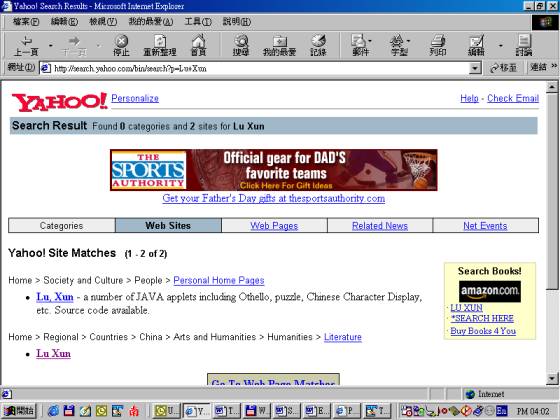The width and height of the screenshot is (560, 420).
Task: Switch to the S... taskbar window
Action: [x=287, y=411]
